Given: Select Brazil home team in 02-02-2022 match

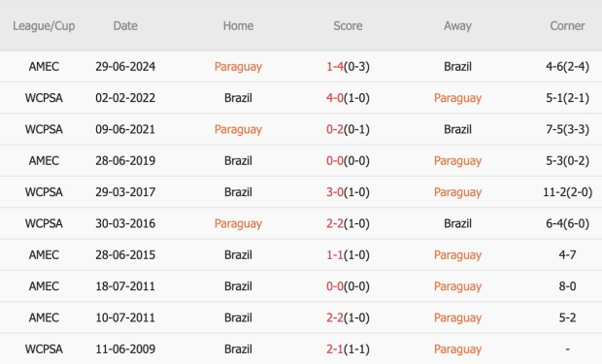Looking at the screenshot, I should click(238, 98).
